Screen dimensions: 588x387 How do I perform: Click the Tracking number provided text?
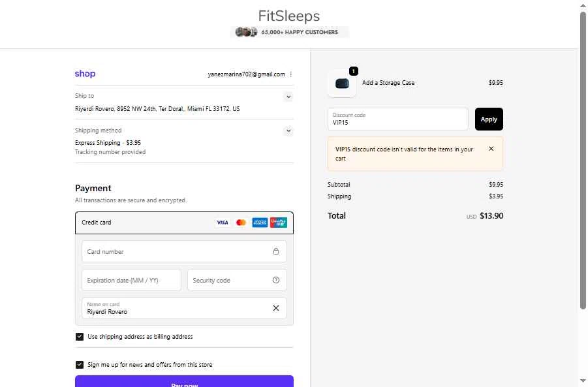(x=110, y=152)
